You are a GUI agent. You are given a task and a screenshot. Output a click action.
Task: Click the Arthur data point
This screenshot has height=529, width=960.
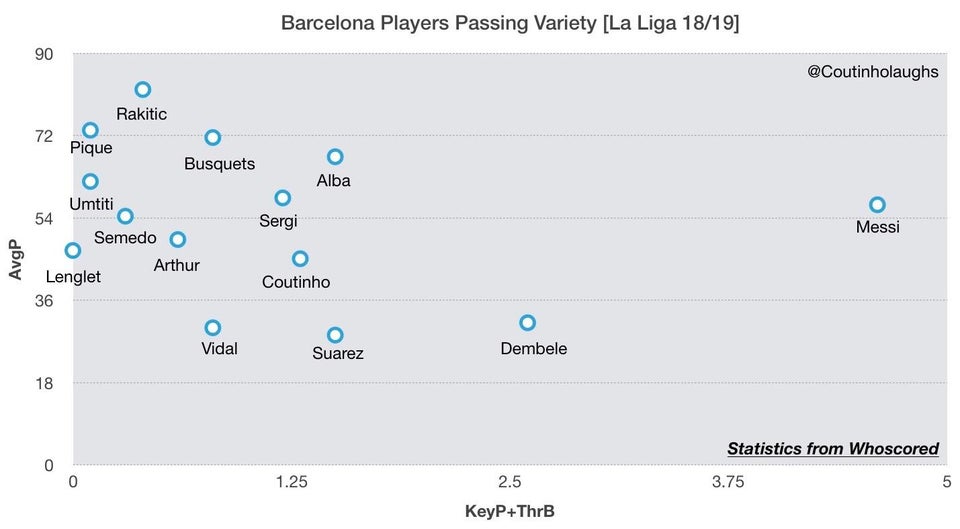pos(178,239)
